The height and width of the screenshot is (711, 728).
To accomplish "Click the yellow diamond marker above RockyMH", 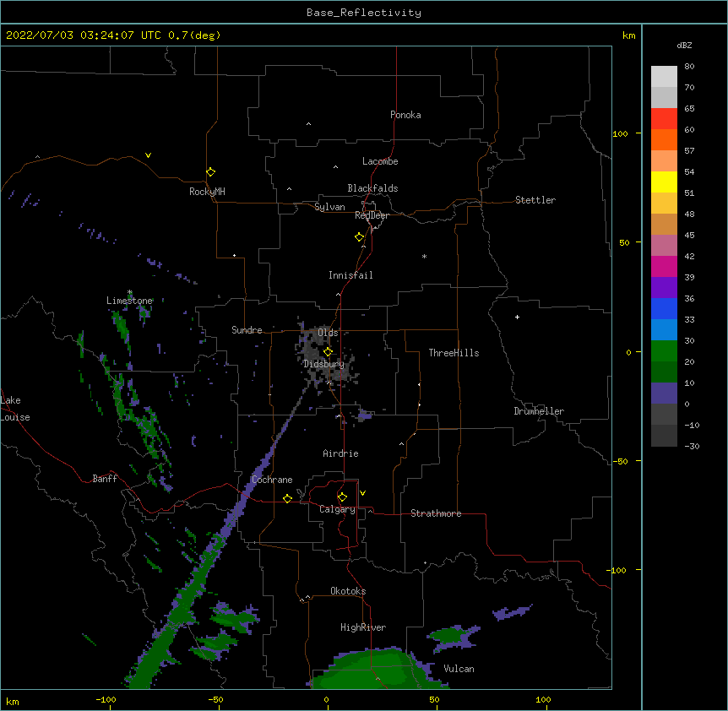I will point(211,172).
